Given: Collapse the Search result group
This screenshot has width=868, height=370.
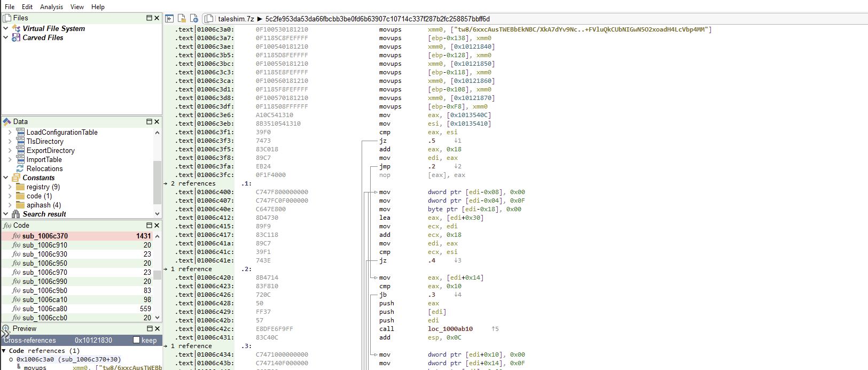Looking at the screenshot, I should tap(6, 214).
